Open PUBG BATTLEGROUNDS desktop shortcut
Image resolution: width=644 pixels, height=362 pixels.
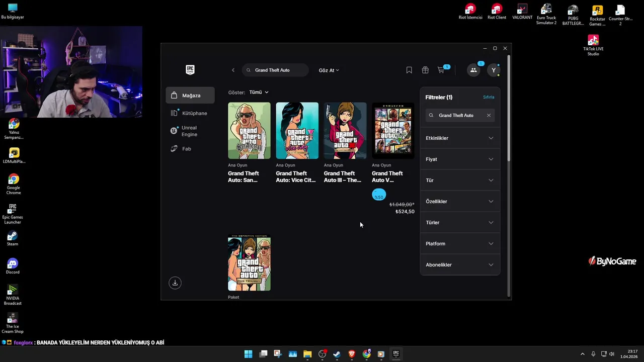click(573, 15)
